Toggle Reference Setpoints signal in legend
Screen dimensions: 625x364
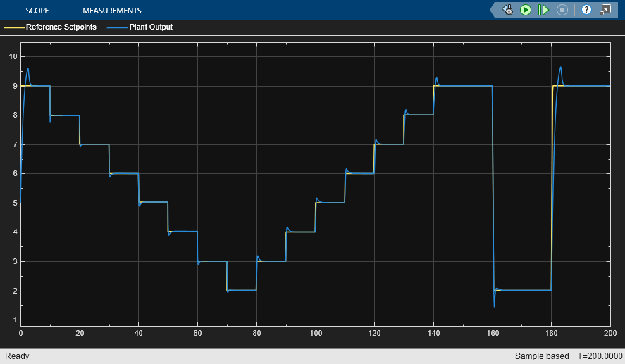tap(61, 27)
